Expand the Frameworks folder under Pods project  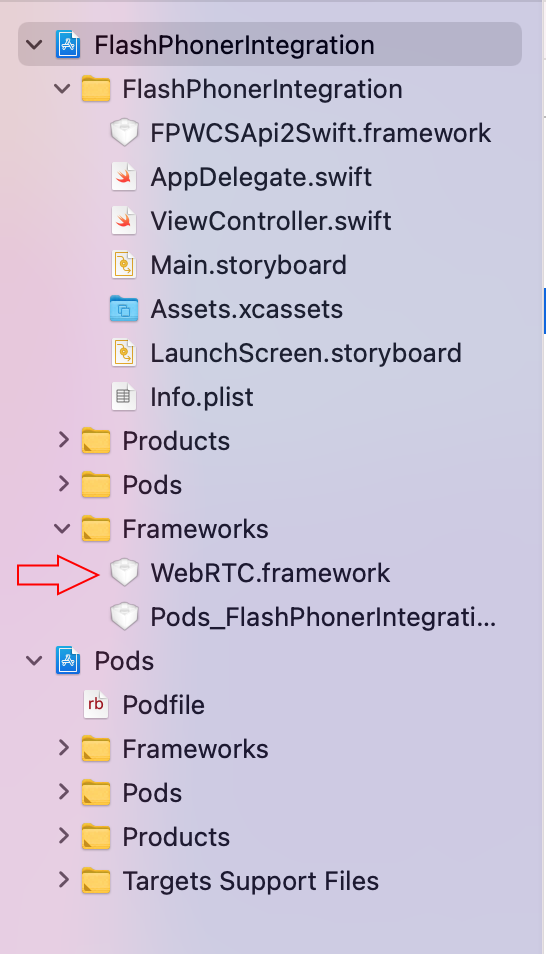point(63,748)
